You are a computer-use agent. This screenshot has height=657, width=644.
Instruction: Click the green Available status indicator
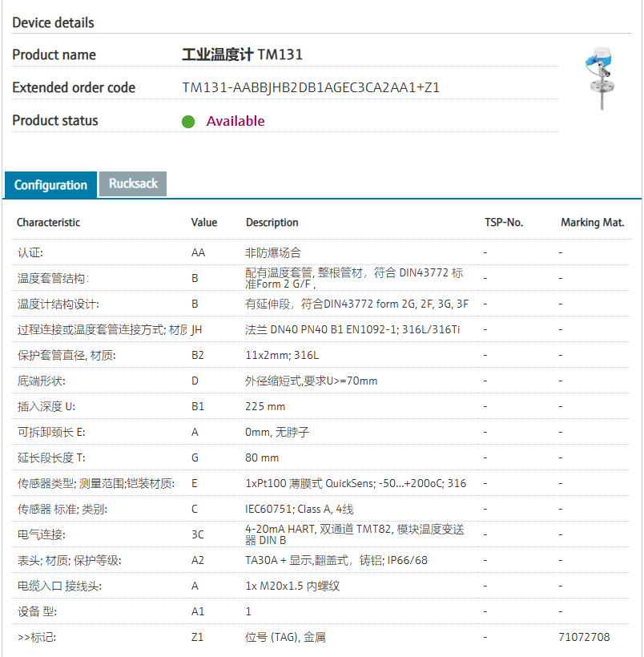pos(188,122)
